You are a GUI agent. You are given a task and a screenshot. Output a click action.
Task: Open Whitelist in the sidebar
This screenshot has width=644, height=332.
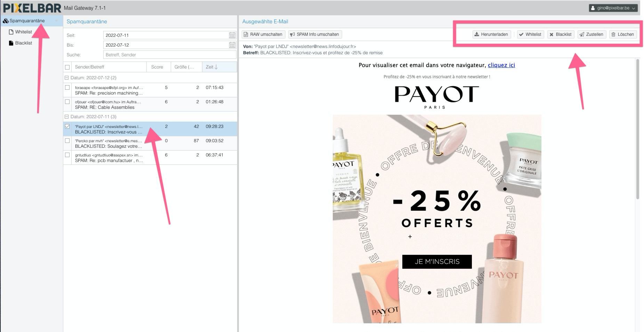coord(24,32)
